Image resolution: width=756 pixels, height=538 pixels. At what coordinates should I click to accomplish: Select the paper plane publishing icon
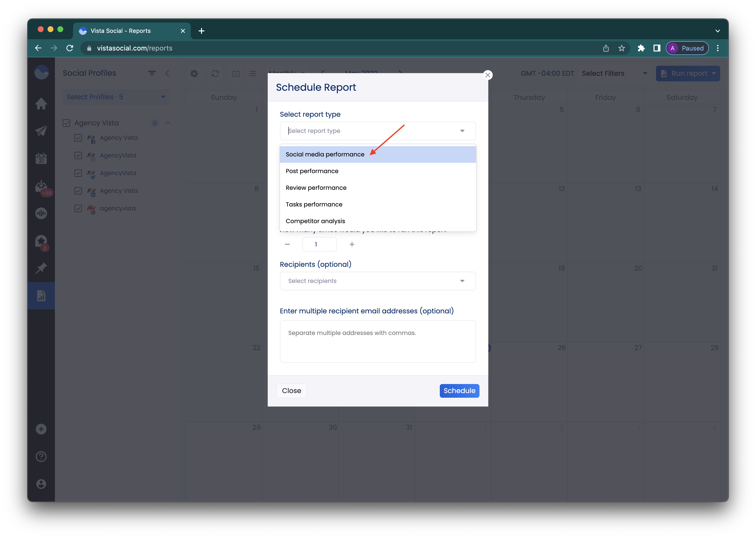[41, 131]
